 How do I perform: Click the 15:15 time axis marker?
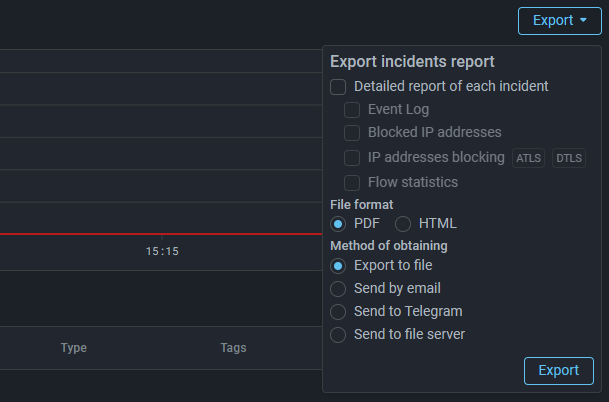[x=162, y=251]
